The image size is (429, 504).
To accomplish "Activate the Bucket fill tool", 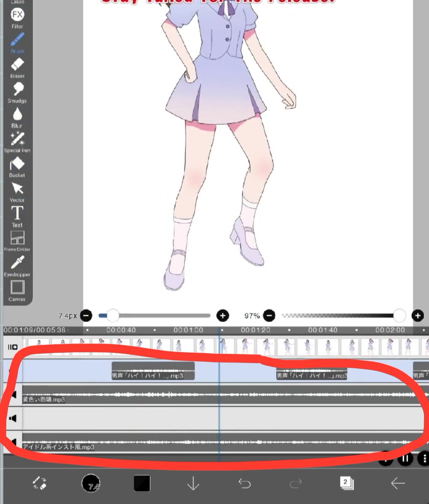I will pyautogui.click(x=17, y=167).
